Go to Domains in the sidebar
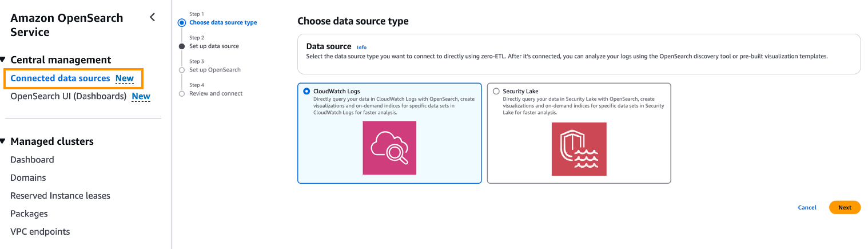The width and height of the screenshot is (868, 249). click(28, 177)
